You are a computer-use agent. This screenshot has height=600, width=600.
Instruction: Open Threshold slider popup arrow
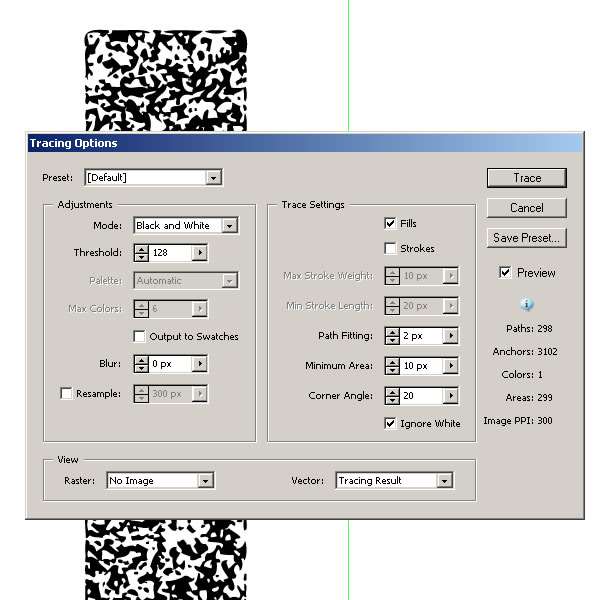(x=200, y=253)
